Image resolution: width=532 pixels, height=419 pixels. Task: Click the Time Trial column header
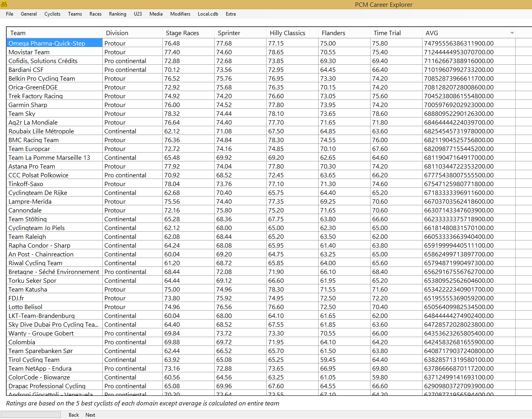click(x=387, y=33)
